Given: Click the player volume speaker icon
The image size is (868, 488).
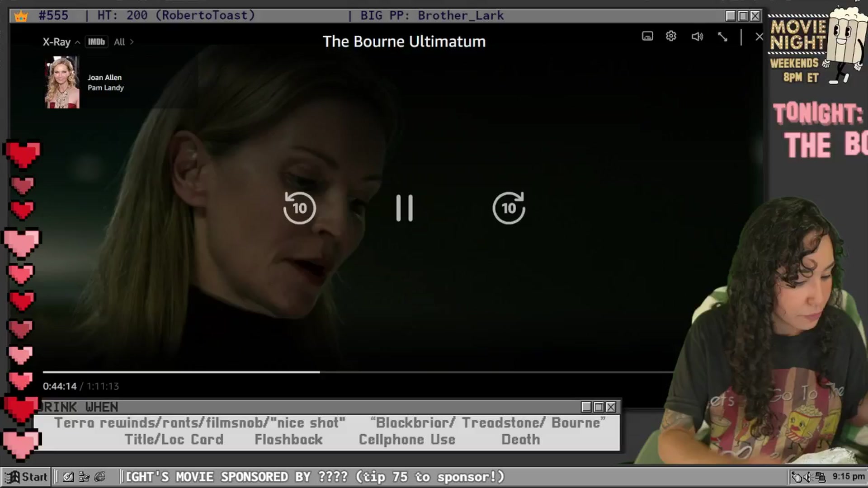Looking at the screenshot, I should 697,36.
